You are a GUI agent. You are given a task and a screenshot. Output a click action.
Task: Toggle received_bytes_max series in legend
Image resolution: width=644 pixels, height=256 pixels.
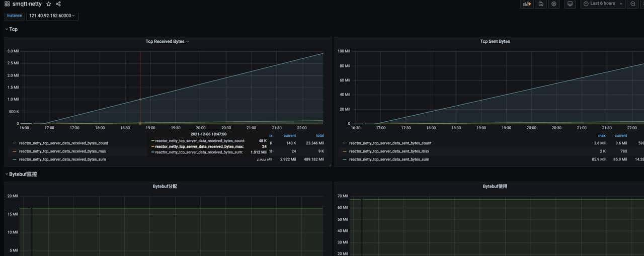pyautogui.click(x=62, y=151)
